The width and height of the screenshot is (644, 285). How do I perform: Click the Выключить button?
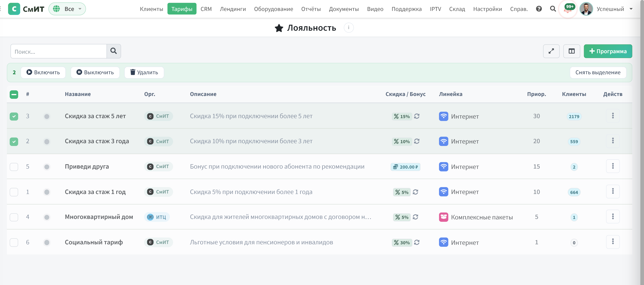click(95, 72)
